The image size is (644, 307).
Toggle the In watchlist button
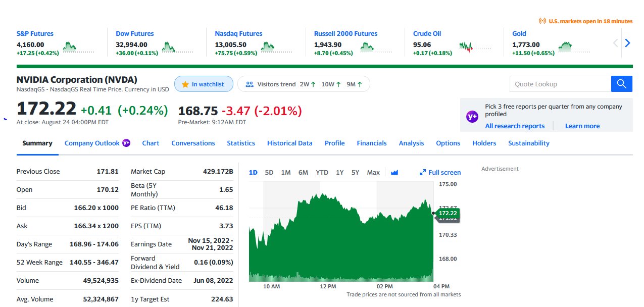204,84
